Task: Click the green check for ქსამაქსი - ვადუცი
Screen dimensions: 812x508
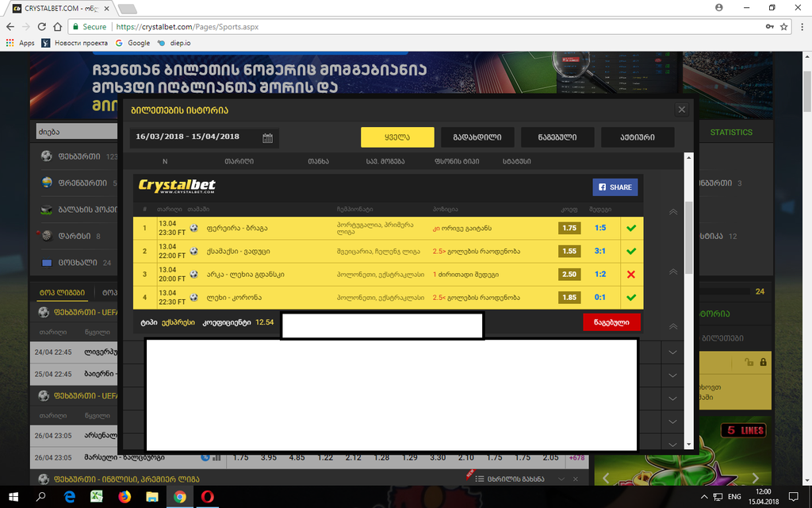Action: coord(630,252)
